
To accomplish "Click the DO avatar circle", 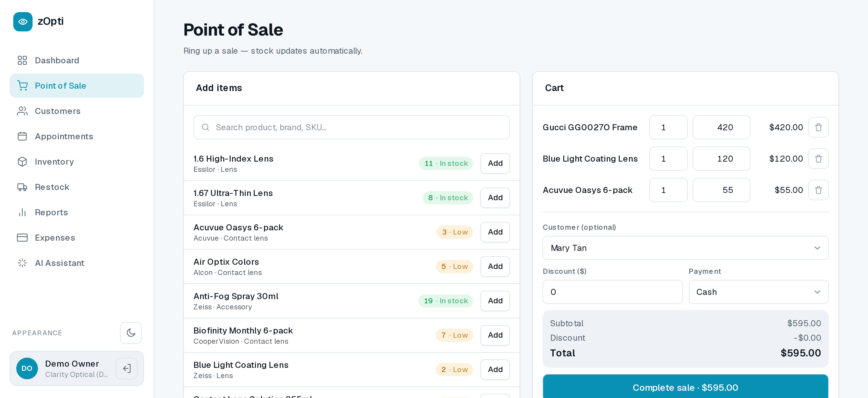I will 27,368.
